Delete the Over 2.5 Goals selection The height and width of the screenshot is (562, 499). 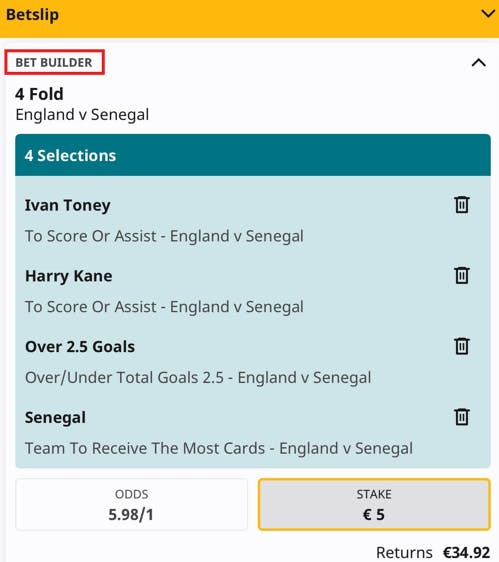(x=462, y=346)
